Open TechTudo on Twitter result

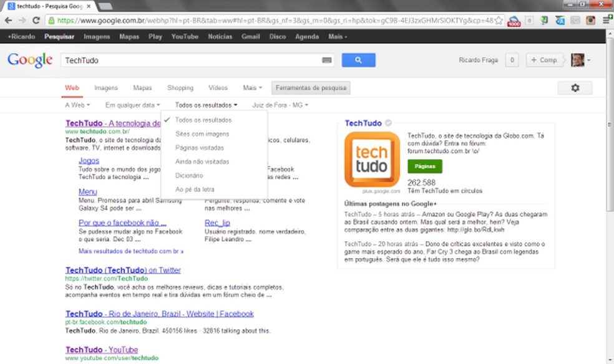tap(123, 270)
